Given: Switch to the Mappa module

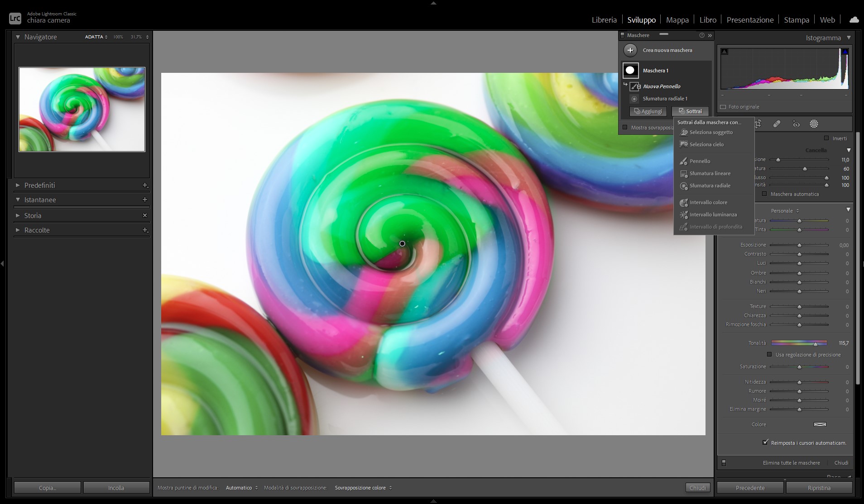Looking at the screenshot, I should click(677, 20).
